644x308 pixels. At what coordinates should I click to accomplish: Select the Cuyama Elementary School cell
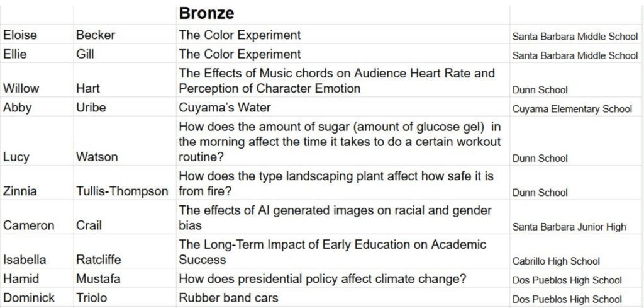pyautogui.click(x=572, y=109)
